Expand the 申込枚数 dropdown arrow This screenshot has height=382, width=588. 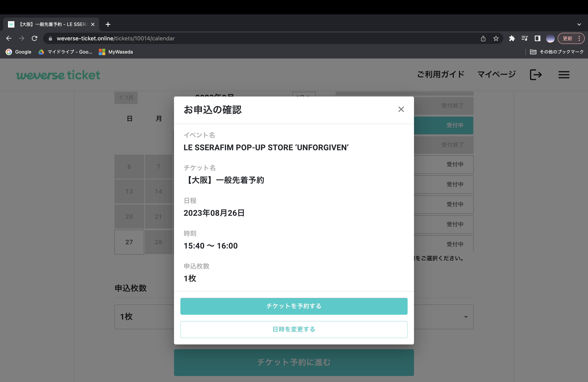tap(466, 317)
